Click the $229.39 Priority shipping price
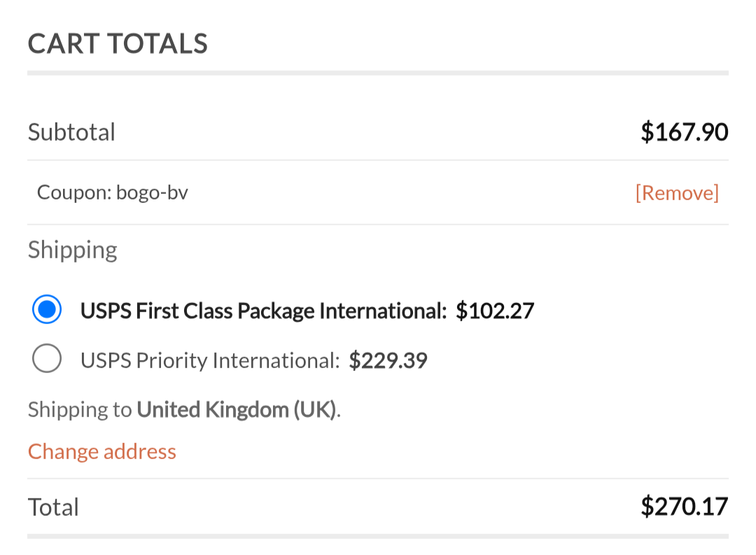The width and height of the screenshot is (756, 555). [388, 360]
